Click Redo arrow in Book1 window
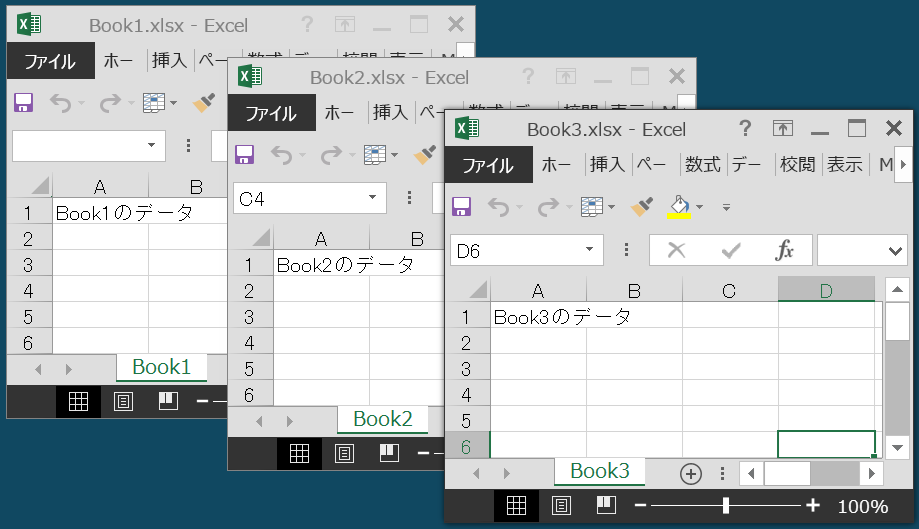The image size is (919, 529). point(110,103)
